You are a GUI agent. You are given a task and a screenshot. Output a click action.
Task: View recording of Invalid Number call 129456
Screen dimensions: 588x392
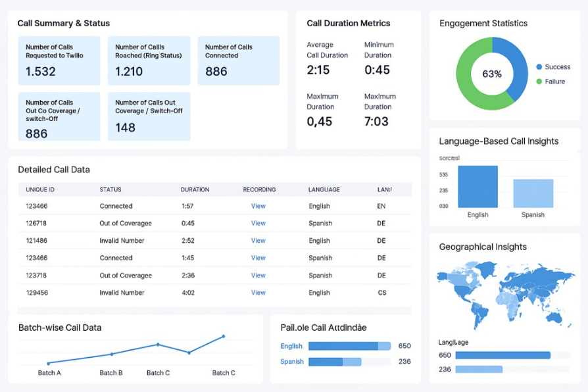(x=258, y=293)
